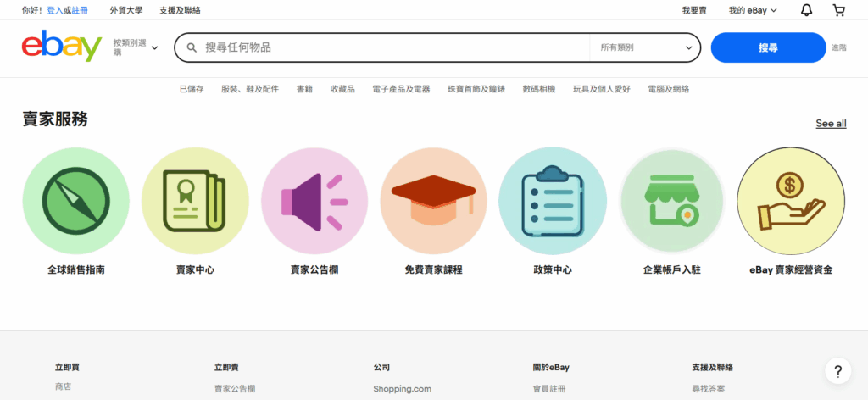Viewport: 868px width, 400px height.
Task: Open the graduation cap icon for 免費賣家課程
Action: [x=433, y=201]
